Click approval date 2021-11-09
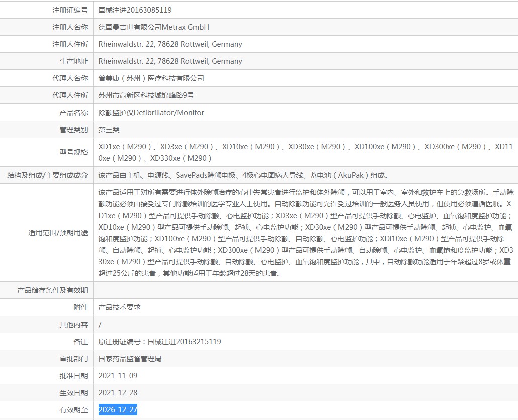Image resolution: width=518 pixels, height=420 pixels. [118, 376]
